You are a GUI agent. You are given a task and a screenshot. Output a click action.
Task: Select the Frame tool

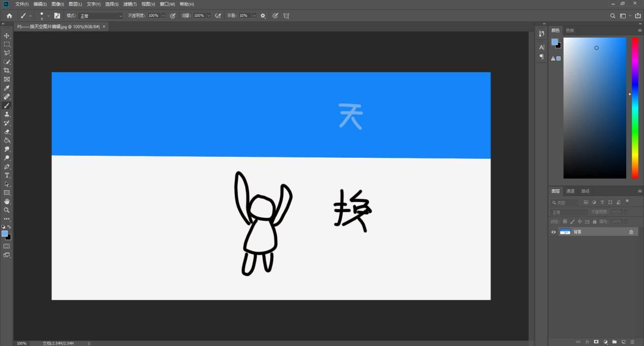[7, 79]
